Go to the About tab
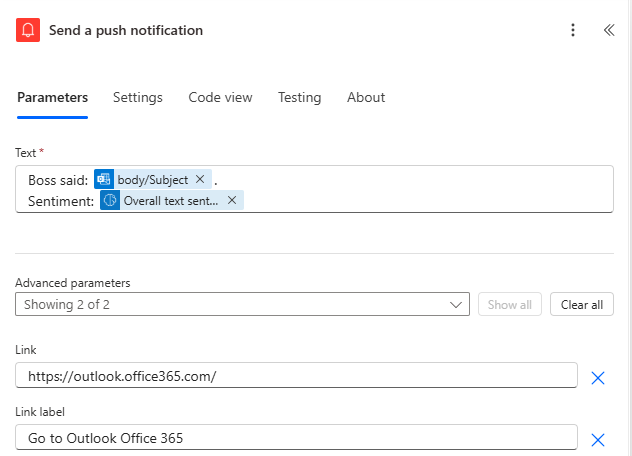 pyautogui.click(x=366, y=97)
